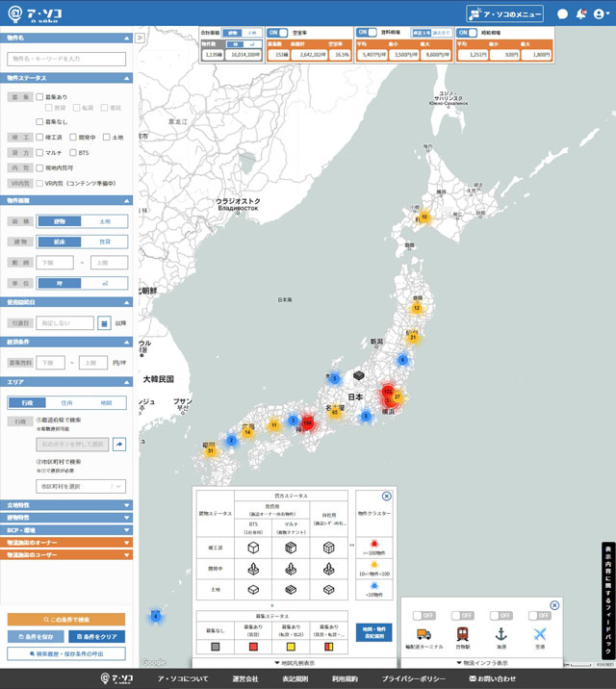Image resolution: width=616 pixels, height=689 pixels.
Task: Open the 市区町村を選択 dropdown
Action: 81,486
